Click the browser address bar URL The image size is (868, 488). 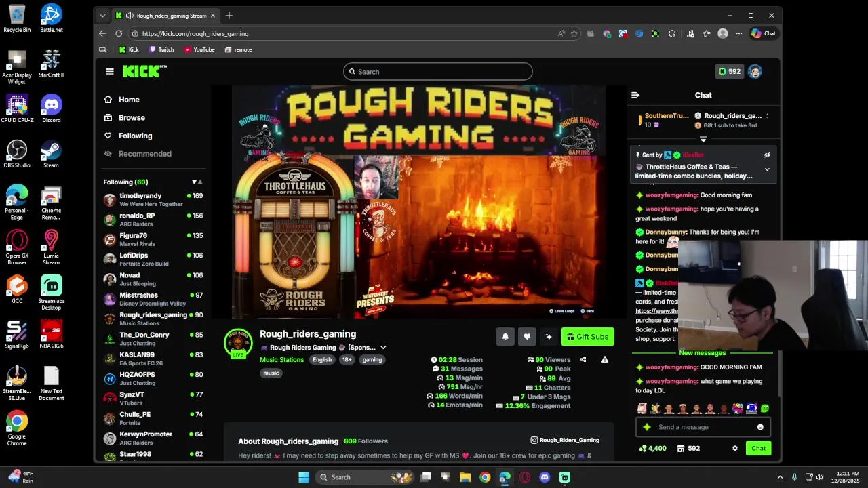(195, 33)
